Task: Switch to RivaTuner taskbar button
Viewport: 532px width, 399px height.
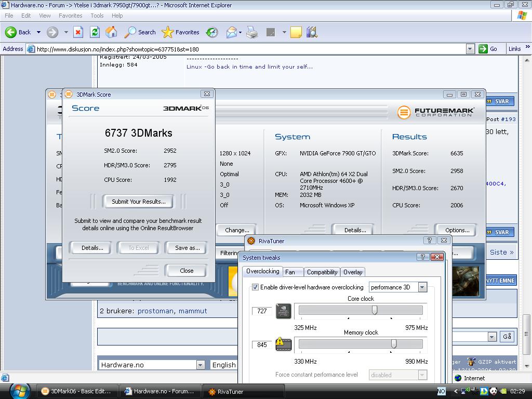Action: [x=243, y=392]
